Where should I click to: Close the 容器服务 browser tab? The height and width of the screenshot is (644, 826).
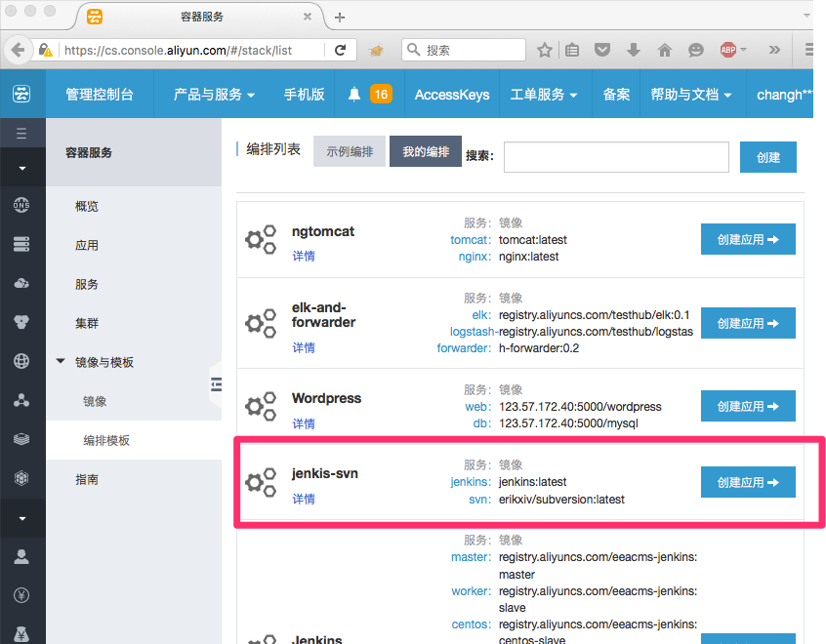[308, 17]
